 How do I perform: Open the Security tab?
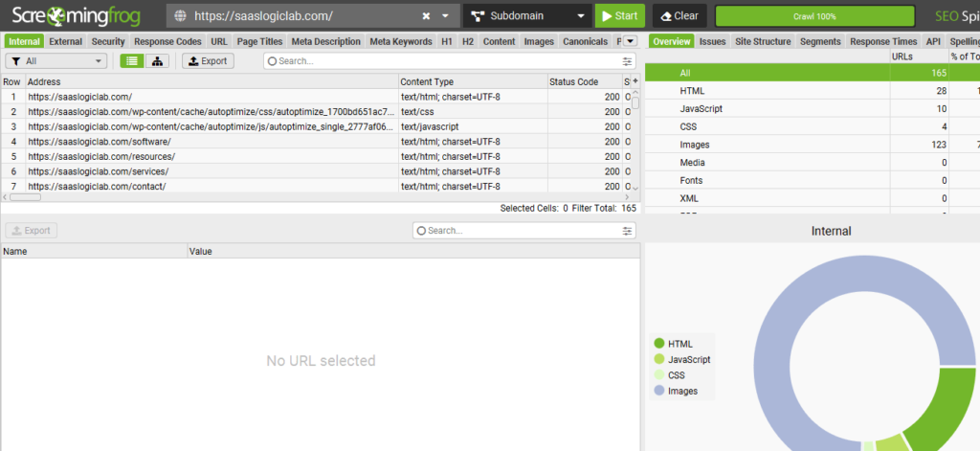click(x=108, y=41)
